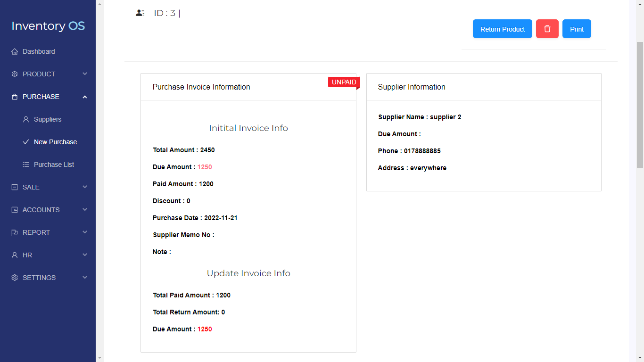The height and width of the screenshot is (362, 644).
Task: Select the ACCOUNTS ledger icon
Action: [15, 210]
